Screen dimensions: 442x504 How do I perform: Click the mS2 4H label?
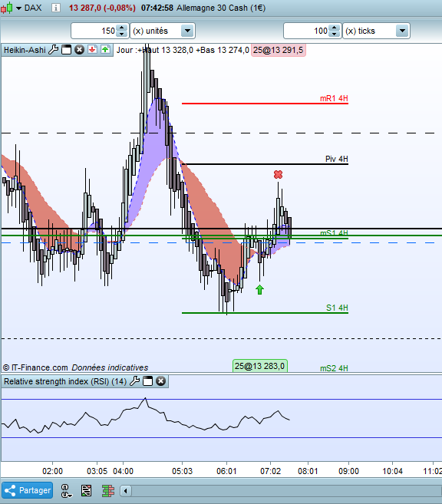pyautogui.click(x=334, y=368)
